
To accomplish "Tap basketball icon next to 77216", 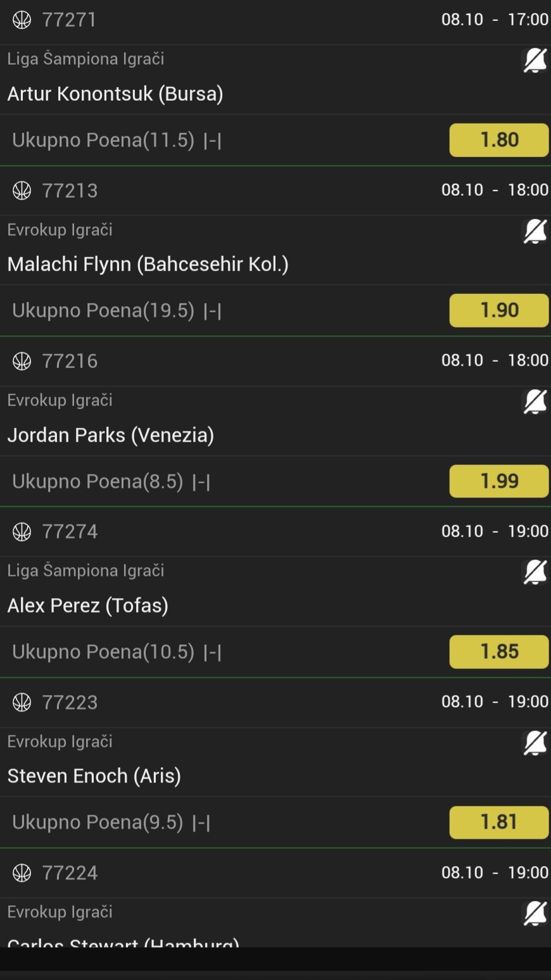I will [22, 361].
